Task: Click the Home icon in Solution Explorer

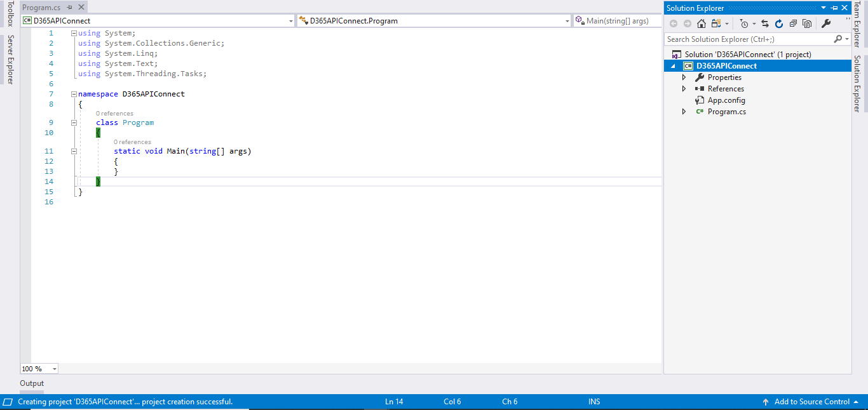Action: tap(702, 23)
